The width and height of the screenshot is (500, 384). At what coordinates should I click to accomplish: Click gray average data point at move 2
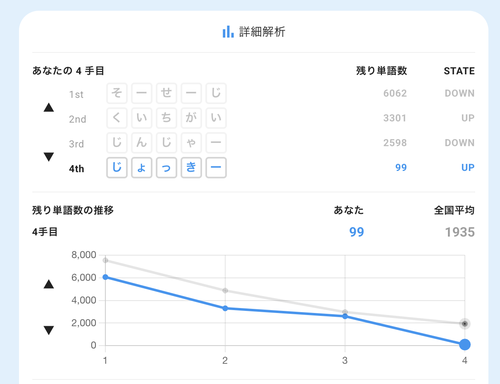click(225, 290)
